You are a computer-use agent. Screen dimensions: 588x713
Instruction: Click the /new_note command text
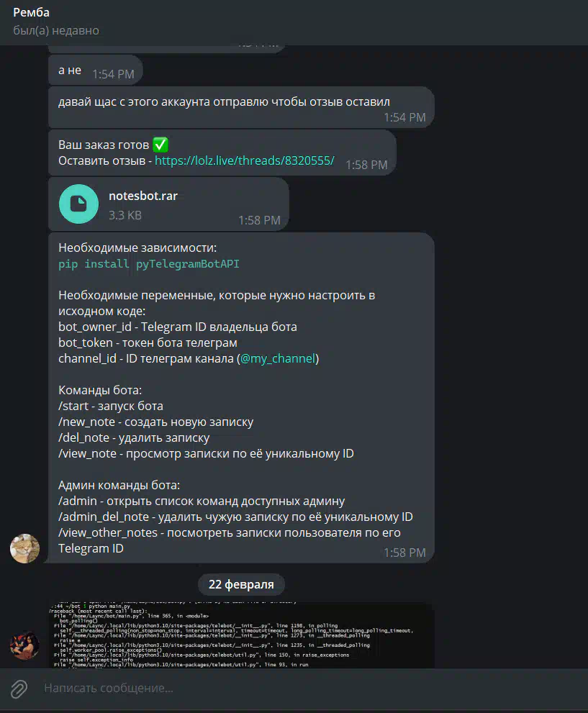pyautogui.click(x=86, y=422)
